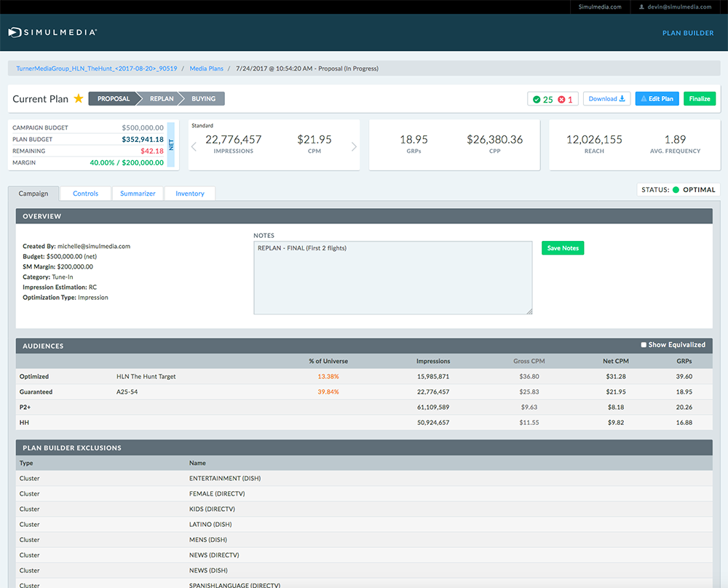Click the Net CPM column header
728x588 pixels.
(x=616, y=361)
